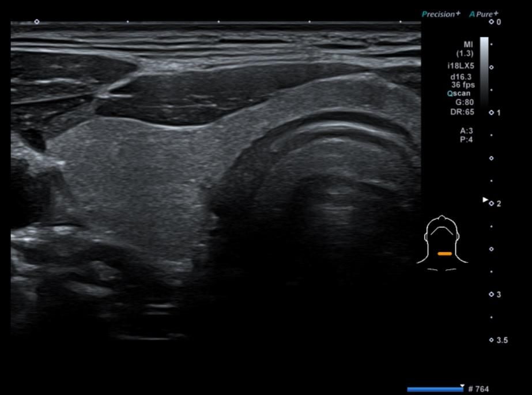This screenshot has width=532, height=395.
Task: Toggle the ApliPure+ compounding label
Action: pyautogui.click(x=484, y=14)
